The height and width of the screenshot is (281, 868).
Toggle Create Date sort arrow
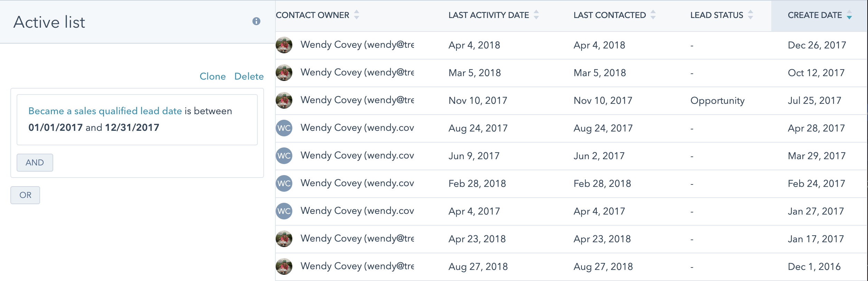(x=849, y=15)
